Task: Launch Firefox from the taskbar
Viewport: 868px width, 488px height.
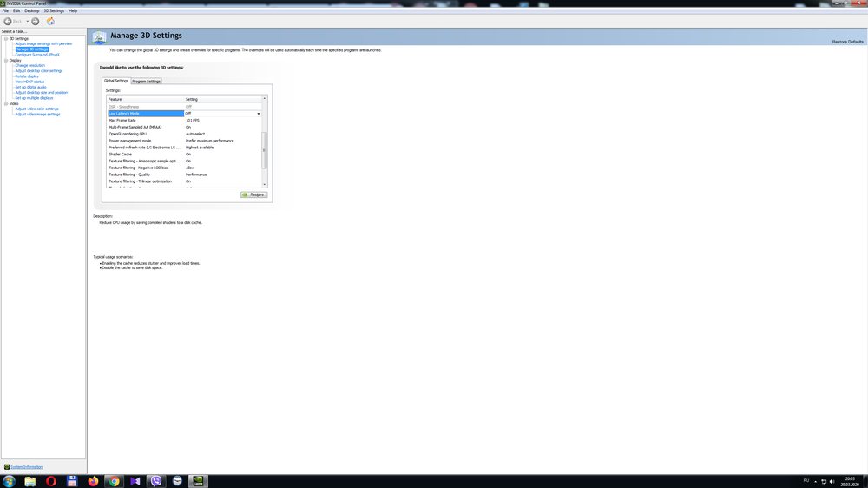Action: pyautogui.click(x=93, y=481)
